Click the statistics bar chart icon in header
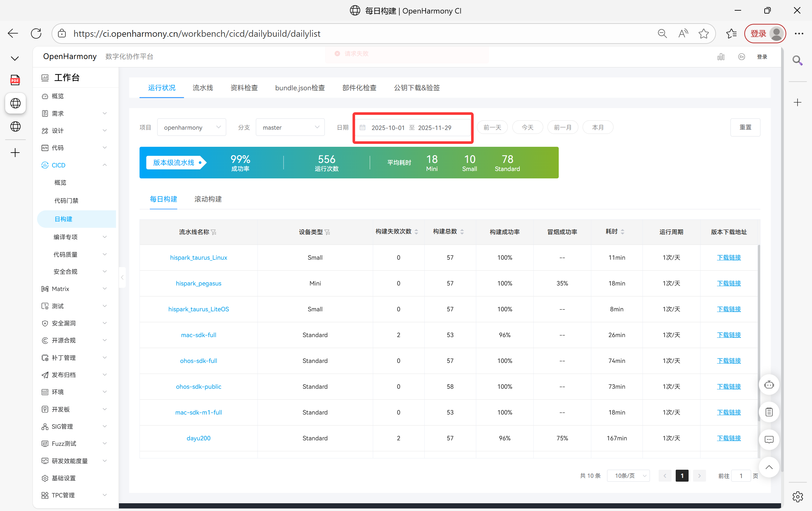Screen dimensions: 812x511 [x=720, y=57]
